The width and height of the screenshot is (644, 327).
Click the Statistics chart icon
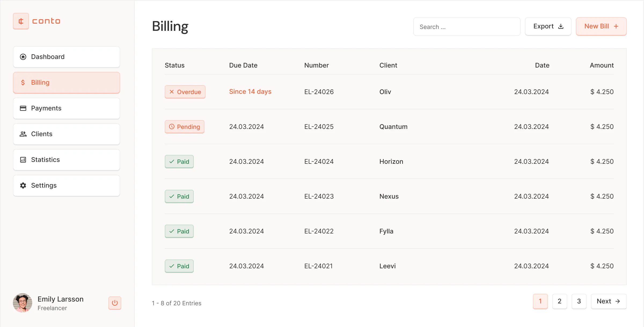pyautogui.click(x=23, y=160)
